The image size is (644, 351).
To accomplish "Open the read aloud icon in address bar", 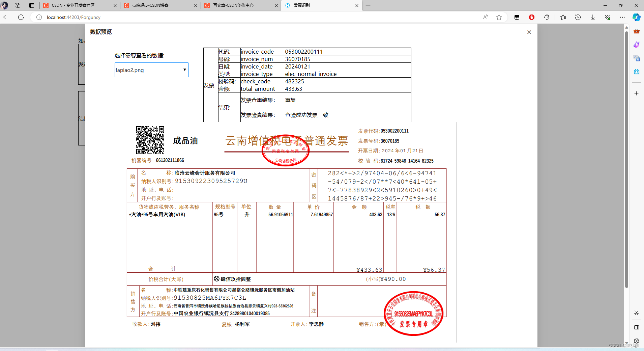I will [x=486, y=17].
